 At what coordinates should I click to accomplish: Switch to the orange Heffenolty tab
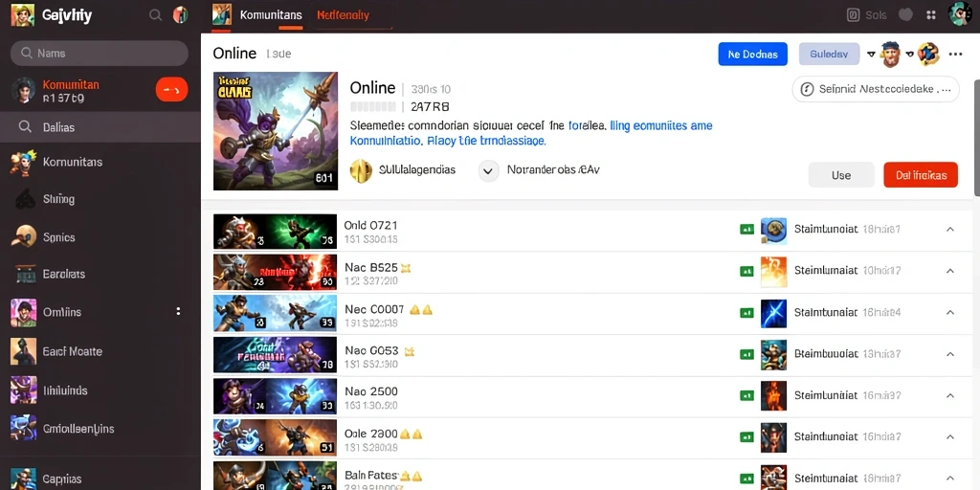(x=343, y=15)
